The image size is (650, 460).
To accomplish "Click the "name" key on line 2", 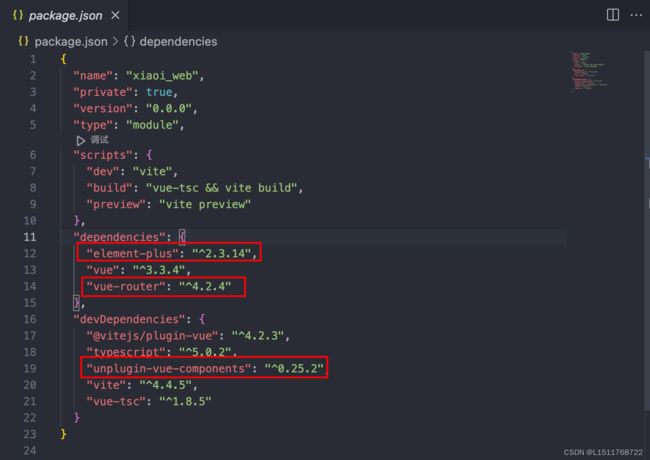I will click(93, 76).
